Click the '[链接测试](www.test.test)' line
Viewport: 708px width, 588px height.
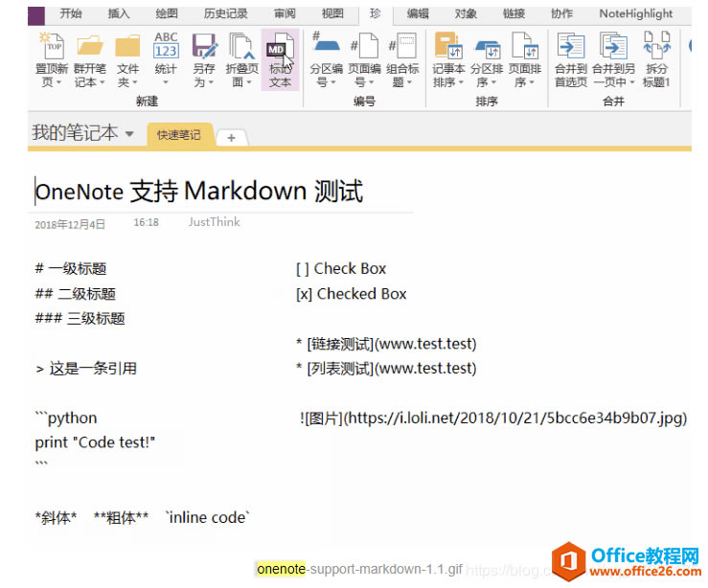392,344
